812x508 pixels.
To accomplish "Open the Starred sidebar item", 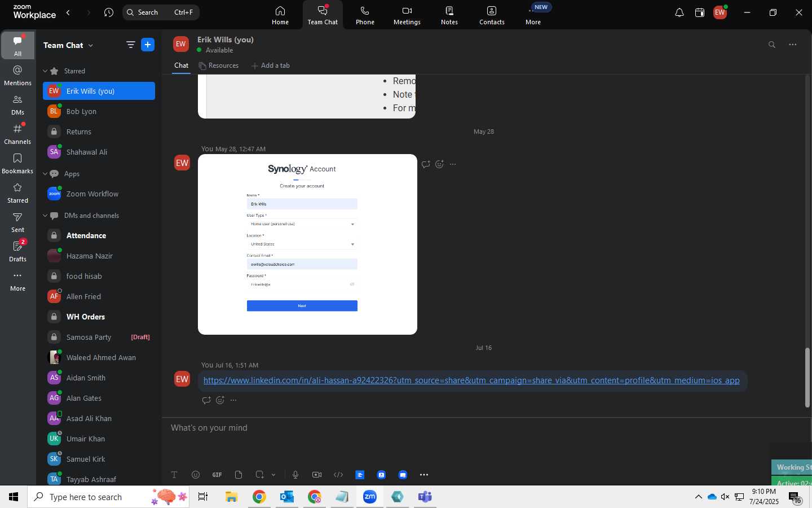I will pyautogui.click(x=17, y=192).
